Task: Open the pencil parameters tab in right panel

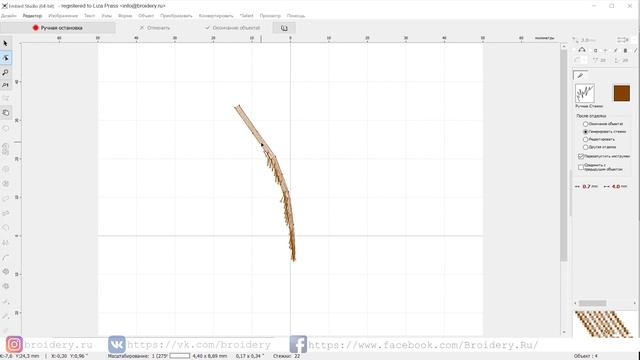Action: coord(580,76)
